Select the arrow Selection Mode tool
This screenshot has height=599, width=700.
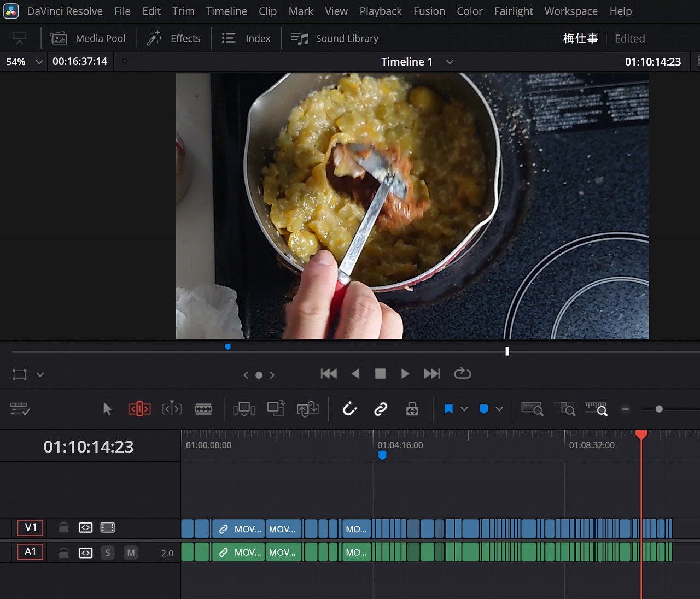coord(107,409)
